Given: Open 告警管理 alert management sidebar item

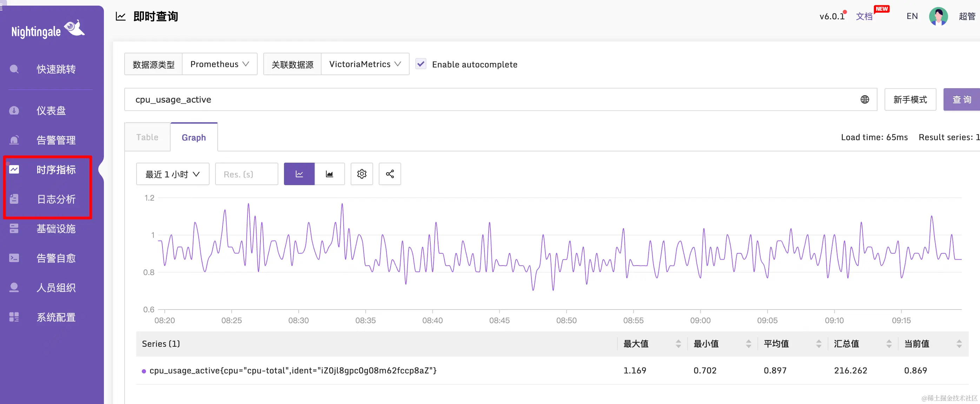Looking at the screenshot, I should point(56,140).
